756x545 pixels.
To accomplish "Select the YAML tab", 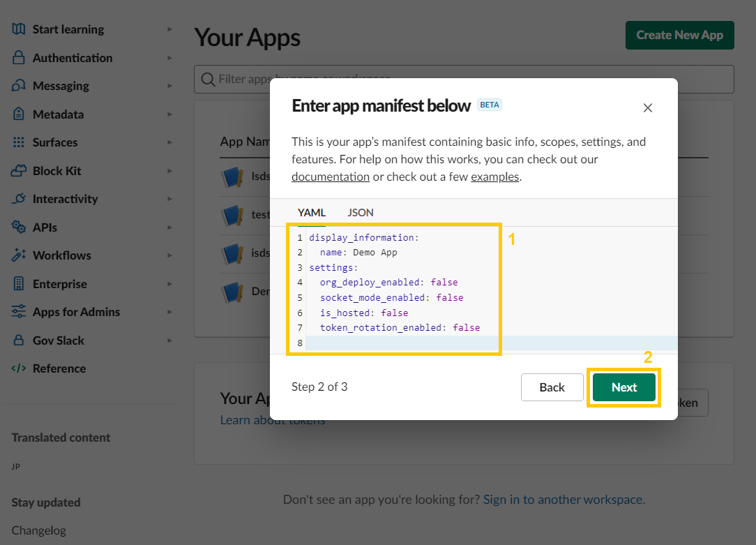I will pyautogui.click(x=311, y=213).
